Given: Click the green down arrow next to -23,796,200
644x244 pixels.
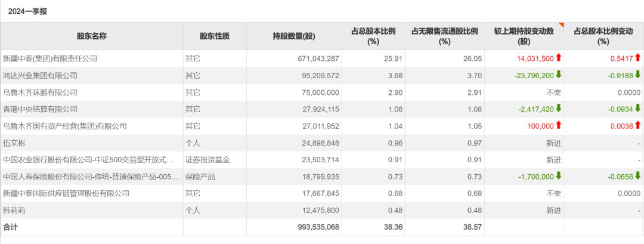Looking at the screenshot, I should tap(558, 75).
